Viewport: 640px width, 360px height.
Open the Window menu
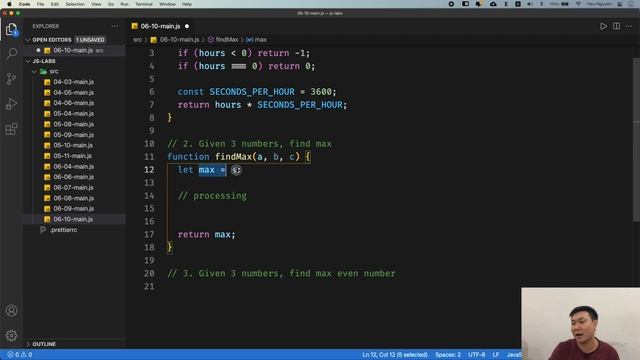(x=167, y=4)
